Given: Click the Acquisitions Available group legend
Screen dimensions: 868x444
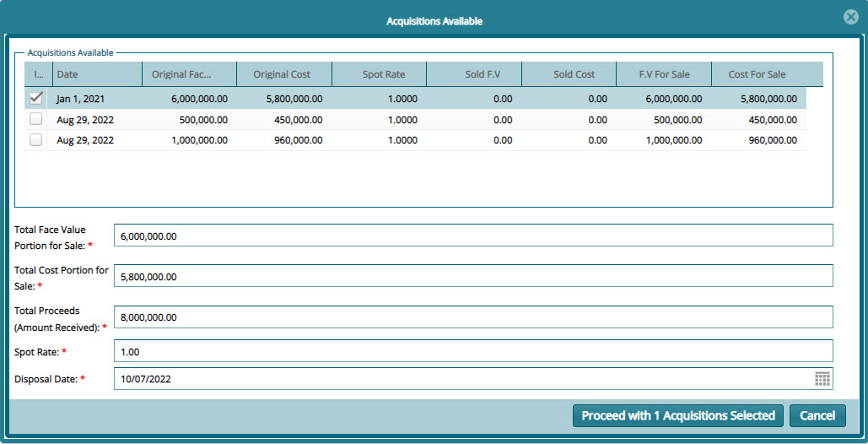Looking at the screenshot, I should click(x=70, y=52).
